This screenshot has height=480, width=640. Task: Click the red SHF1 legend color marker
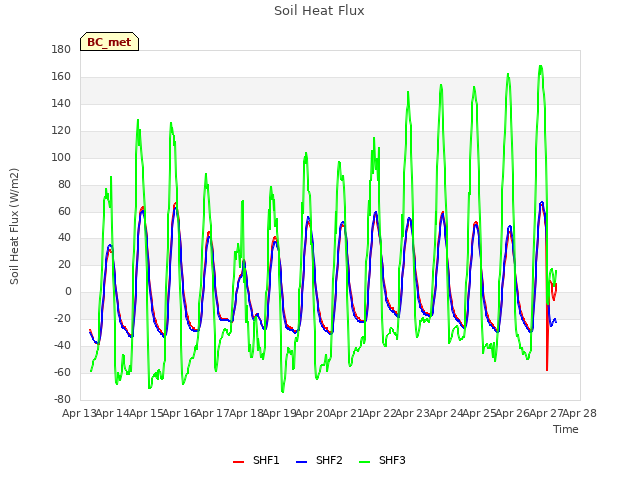point(238,462)
